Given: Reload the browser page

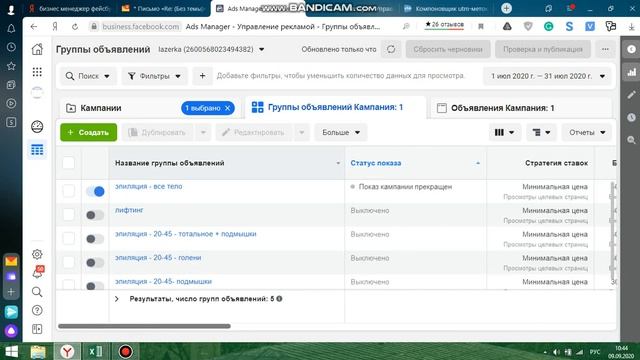Looking at the screenshot, I should pyautogui.click(x=75, y=27).
